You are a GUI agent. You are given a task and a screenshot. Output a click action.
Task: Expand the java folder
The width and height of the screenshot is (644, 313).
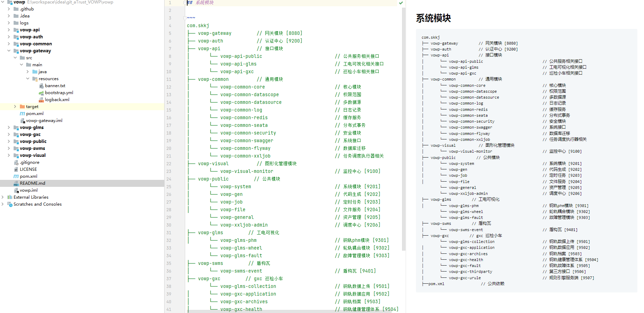click(x=28, y=72)
